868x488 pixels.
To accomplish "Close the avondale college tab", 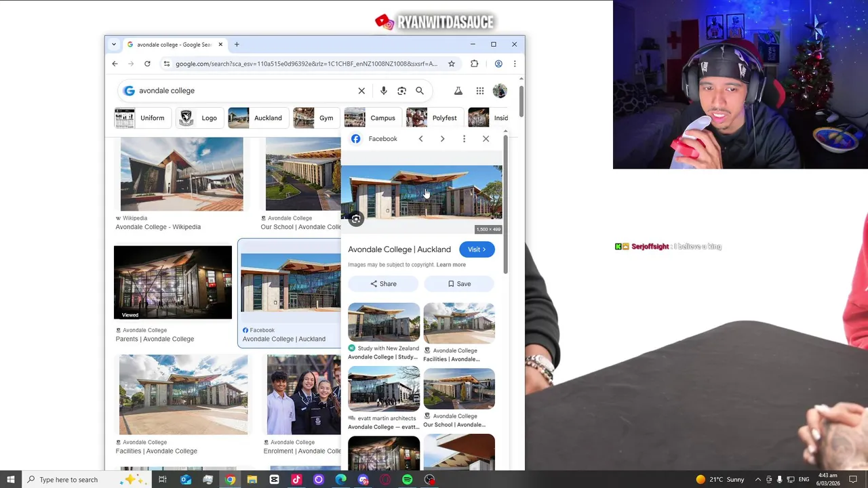I will coord(220,45).
